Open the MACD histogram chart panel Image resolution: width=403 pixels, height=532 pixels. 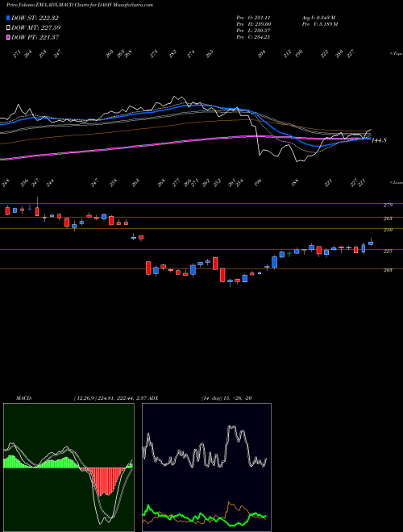[69, 468]
